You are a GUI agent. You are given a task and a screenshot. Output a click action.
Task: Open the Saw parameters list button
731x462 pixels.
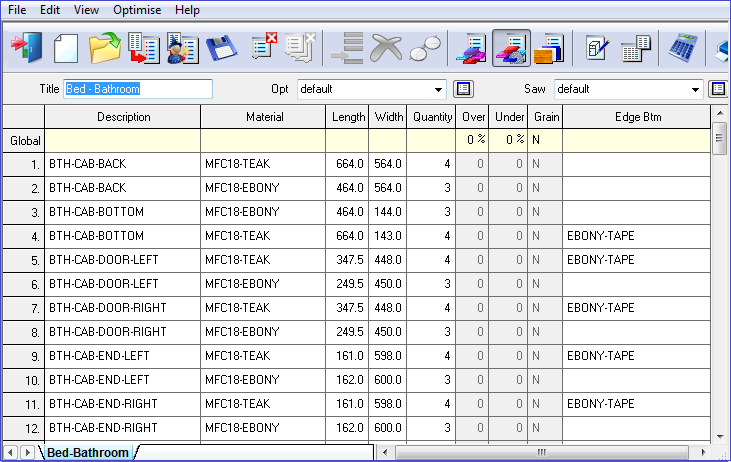(x=718, y=89)
